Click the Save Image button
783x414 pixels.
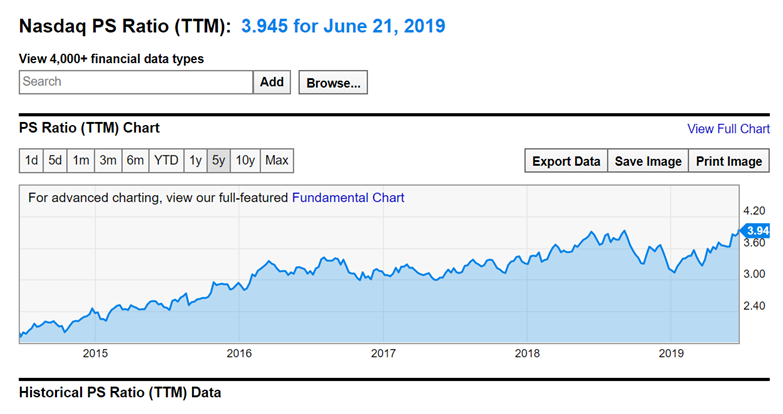[x=648, y=161]
